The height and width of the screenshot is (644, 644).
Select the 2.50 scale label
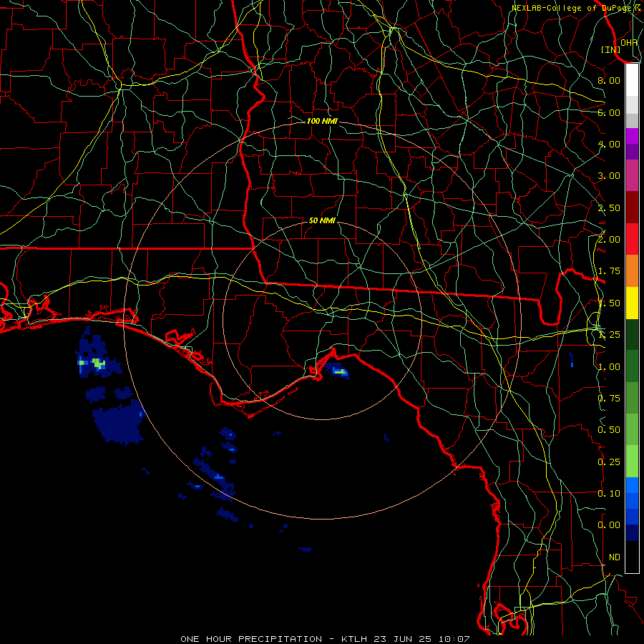tap(609, 208)
